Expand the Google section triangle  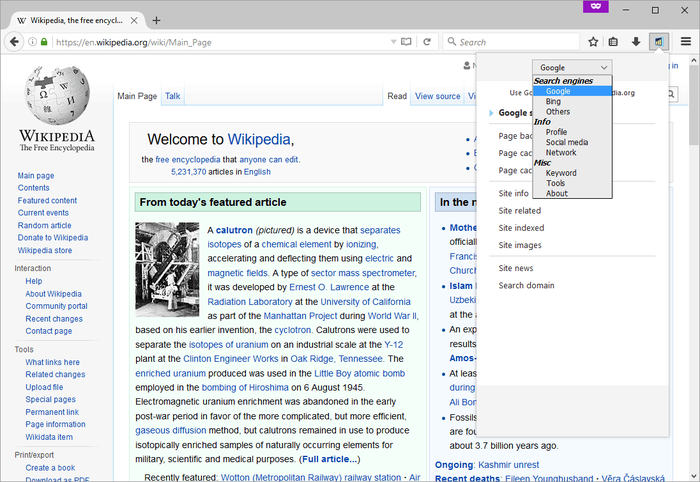pos(492,113)
